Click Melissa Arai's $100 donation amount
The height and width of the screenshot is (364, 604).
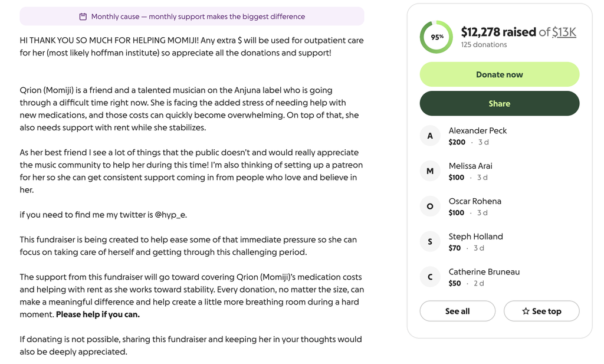tap(456, 178)
